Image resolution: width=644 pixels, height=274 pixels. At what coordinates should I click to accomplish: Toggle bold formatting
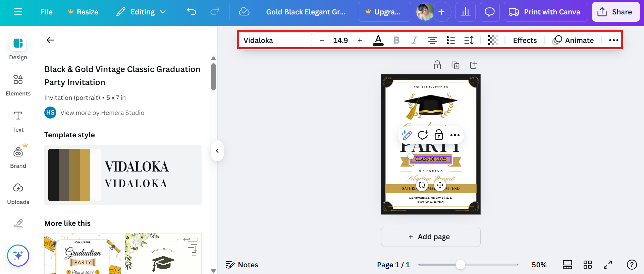[x=396, y=40]
